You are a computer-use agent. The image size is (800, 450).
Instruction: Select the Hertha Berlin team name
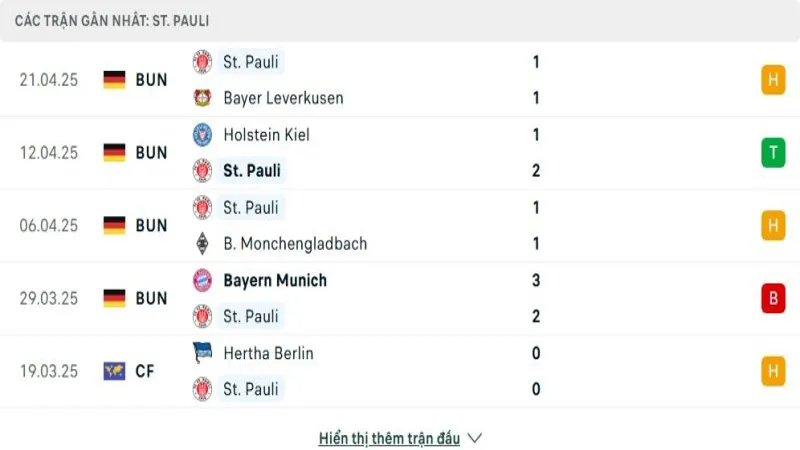pos(268,353)
